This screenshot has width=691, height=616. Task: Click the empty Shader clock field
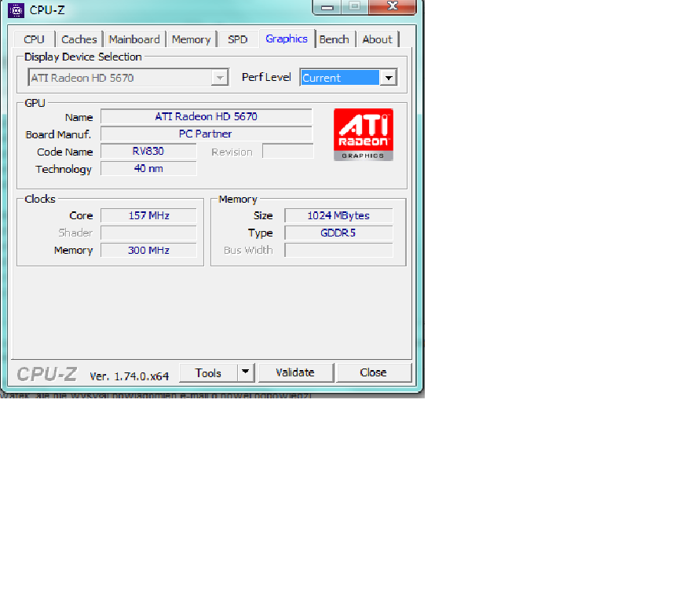click(x=148, y=233)
